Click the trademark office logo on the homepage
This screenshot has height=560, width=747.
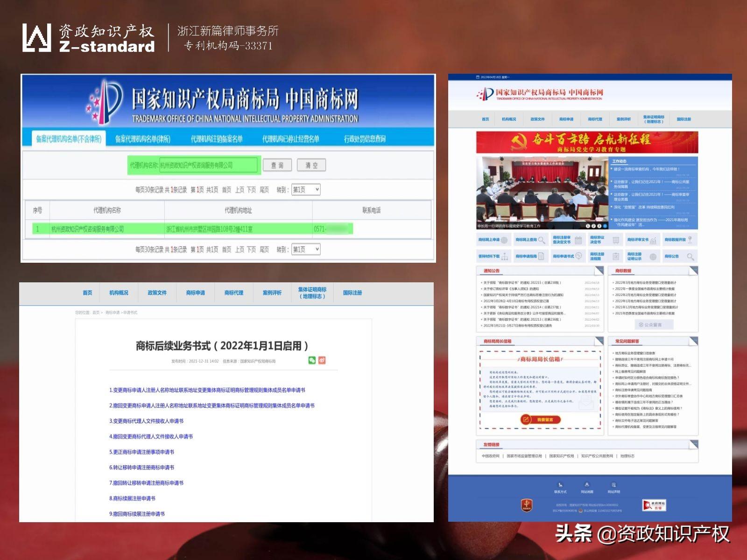pyautogui.click(x=540, y=94)
